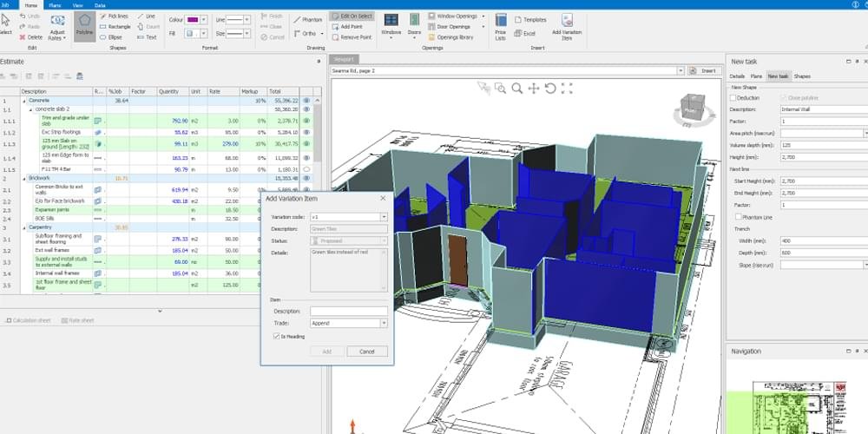Click Insert button beside page selector
868x434 pixels.
click(x=704, y=71)
